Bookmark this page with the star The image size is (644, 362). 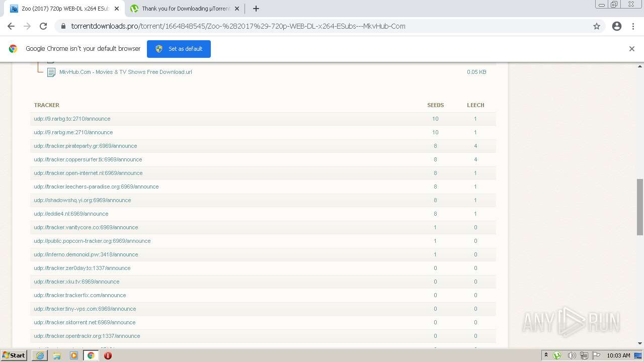tap(597, 26)
